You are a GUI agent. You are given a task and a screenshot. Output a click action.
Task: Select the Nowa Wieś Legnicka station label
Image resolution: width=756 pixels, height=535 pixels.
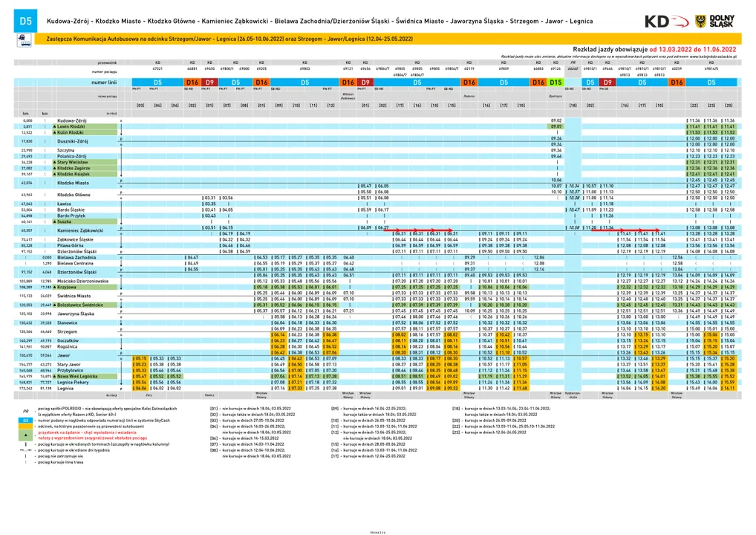[77, 376]
